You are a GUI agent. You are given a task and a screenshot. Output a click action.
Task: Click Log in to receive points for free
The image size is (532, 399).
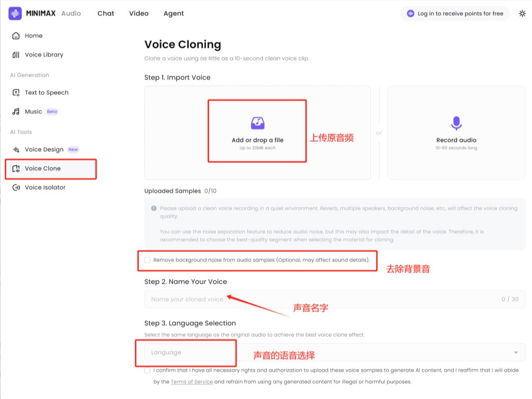[454, 13]
